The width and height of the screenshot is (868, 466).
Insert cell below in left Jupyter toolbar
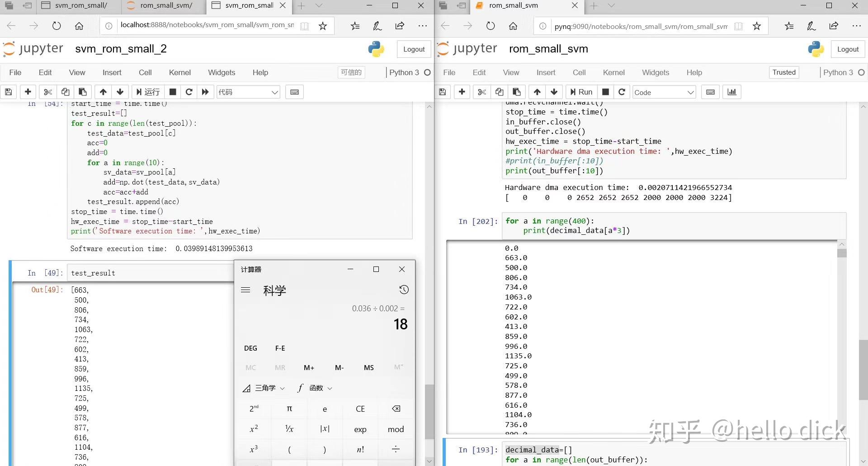[x=28, y=92]
